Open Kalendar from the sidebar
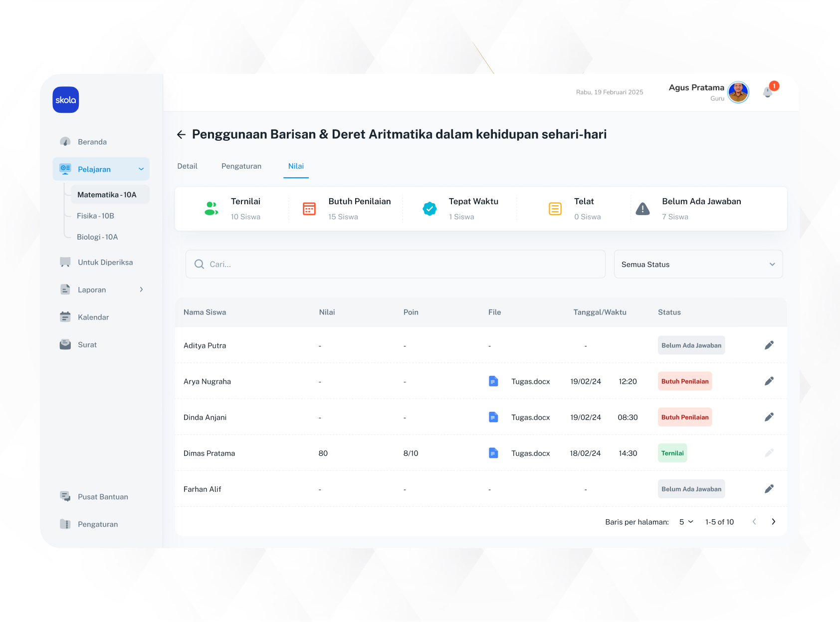Screen dimensions: 840x622 (x=93, y=317)
